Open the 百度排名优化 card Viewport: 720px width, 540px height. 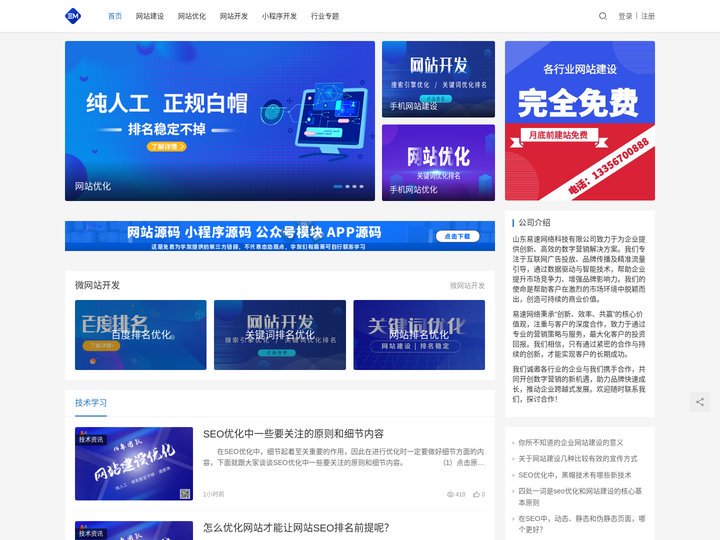pyautogui.click(x=141, y=335)
